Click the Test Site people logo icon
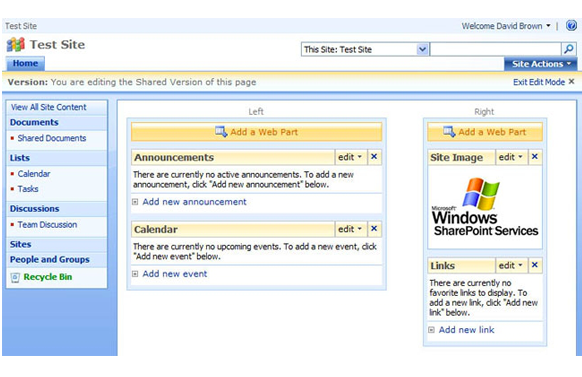The width and height of the screenshot is (582, 377). (x=16, y=45)
